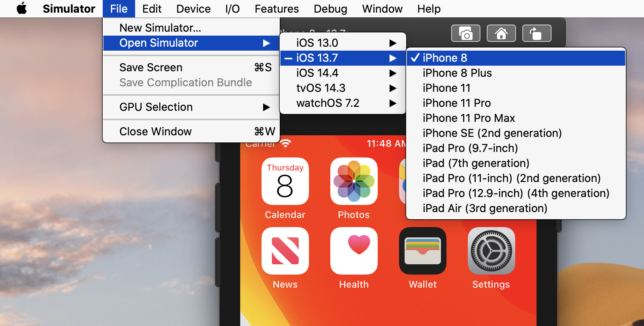
Task: Open the Photos app icon
Action: click(354, 181)
